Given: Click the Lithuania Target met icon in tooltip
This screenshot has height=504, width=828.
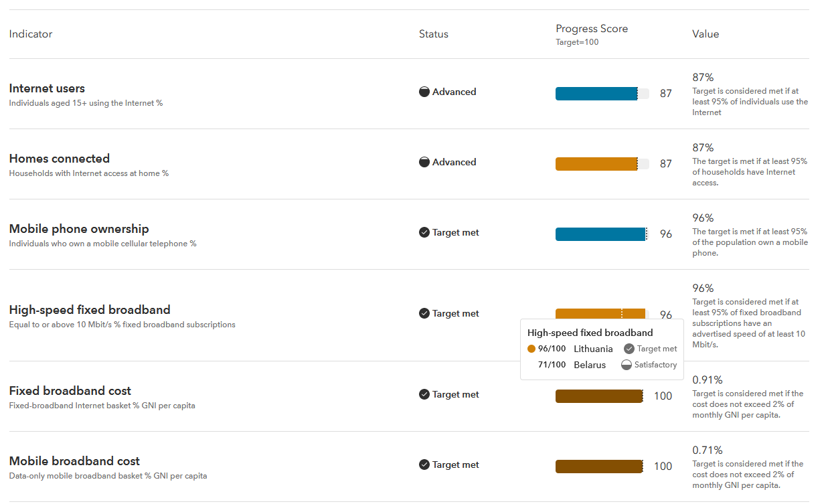Looking at the screenshot, I should 629,349.
